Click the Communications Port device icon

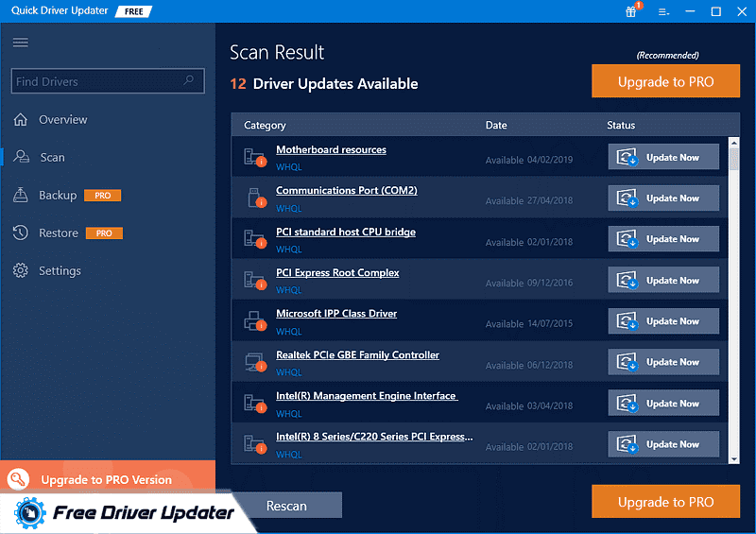256,198
